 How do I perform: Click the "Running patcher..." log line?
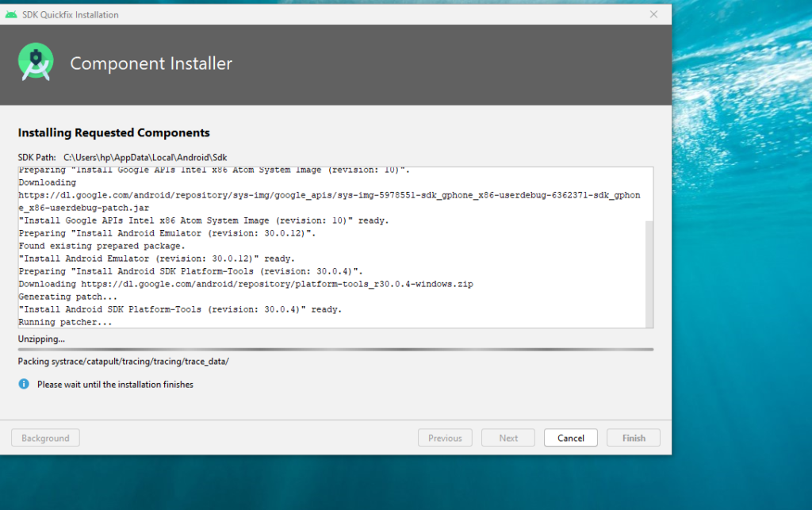point(65,322)
